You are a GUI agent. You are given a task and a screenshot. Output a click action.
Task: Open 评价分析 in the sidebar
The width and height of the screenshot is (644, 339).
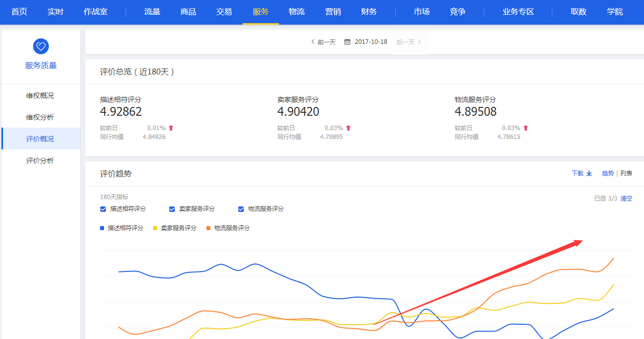40,161
